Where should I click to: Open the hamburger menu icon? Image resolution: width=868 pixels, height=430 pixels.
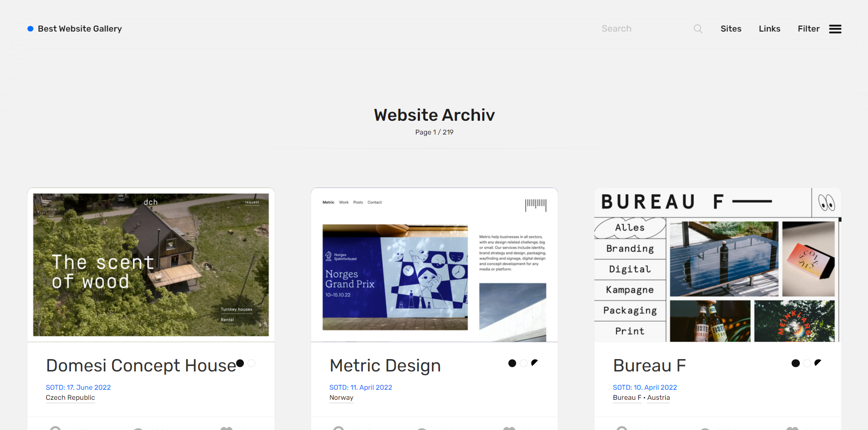pos(835,29)
